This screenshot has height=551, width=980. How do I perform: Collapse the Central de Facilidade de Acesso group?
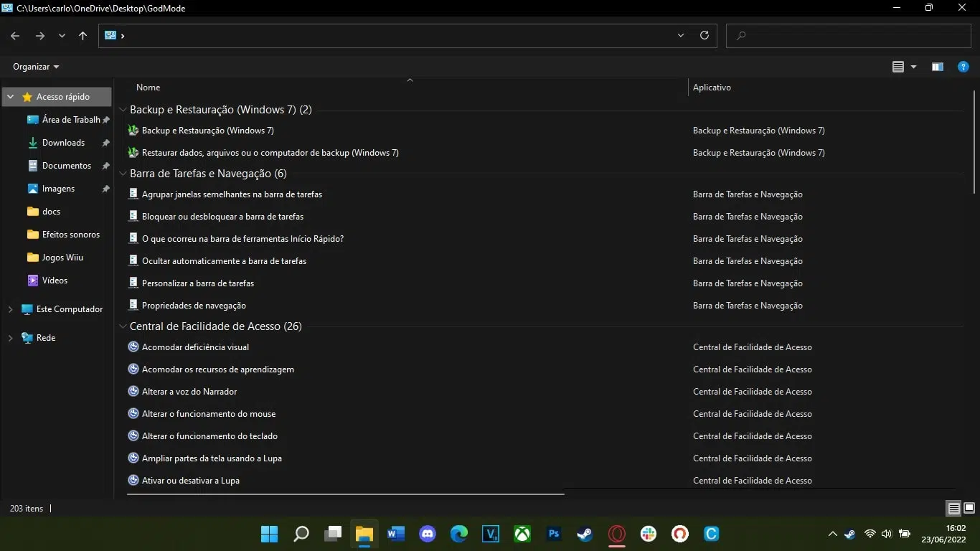[x=122, y=326]
